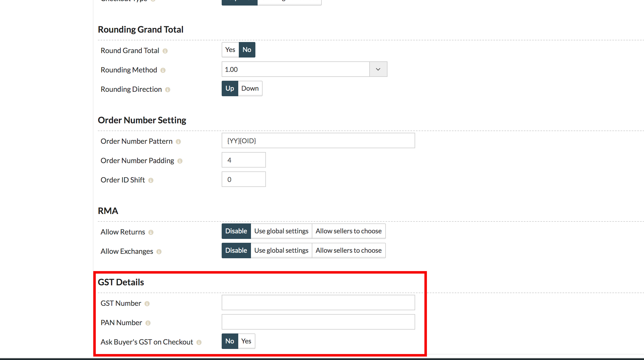Switch Rounding Direction to Down
This screenshot has width=644, height=360.
[x=250, y=88]
